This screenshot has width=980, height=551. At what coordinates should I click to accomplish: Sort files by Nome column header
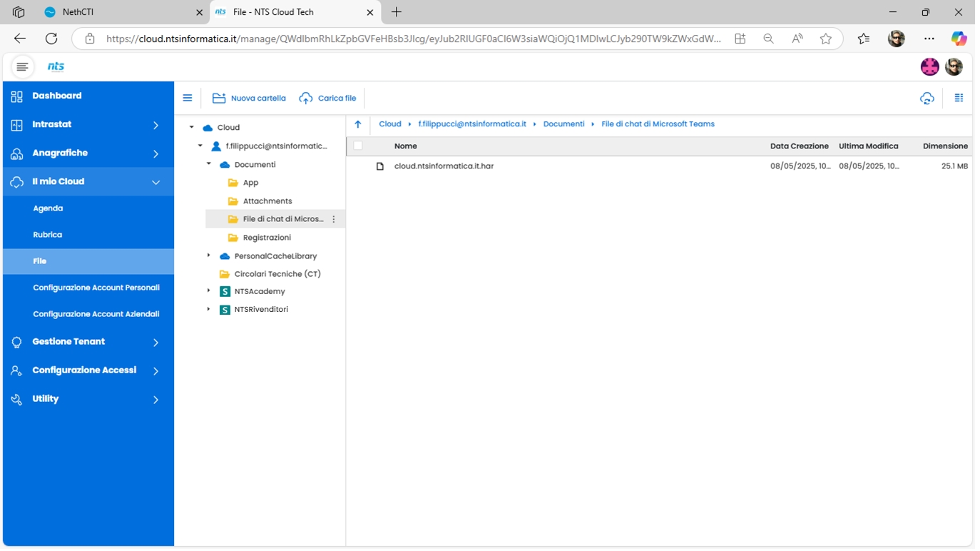click(406, 146)
